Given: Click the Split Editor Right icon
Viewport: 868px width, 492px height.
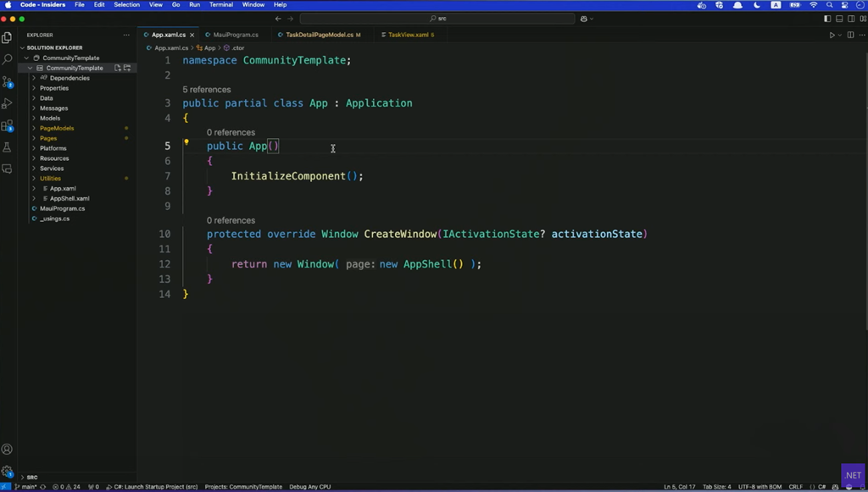Looking at the screenshot, I should [850, 35].
